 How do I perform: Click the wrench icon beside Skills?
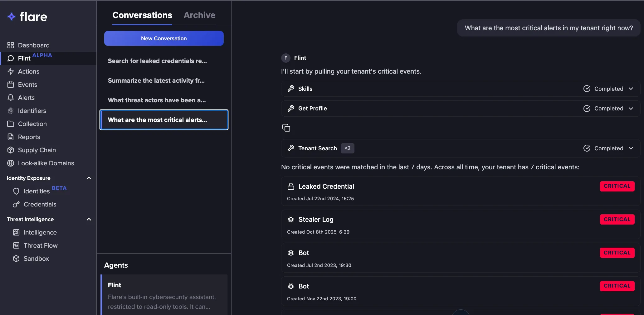tap(291, 89)
